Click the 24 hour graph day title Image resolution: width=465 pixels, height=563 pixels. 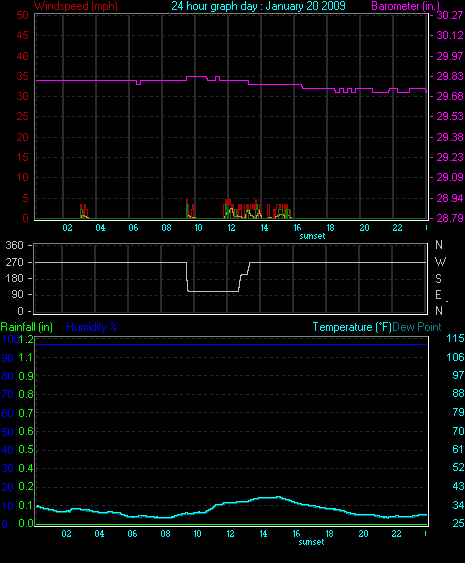(258, 6)
